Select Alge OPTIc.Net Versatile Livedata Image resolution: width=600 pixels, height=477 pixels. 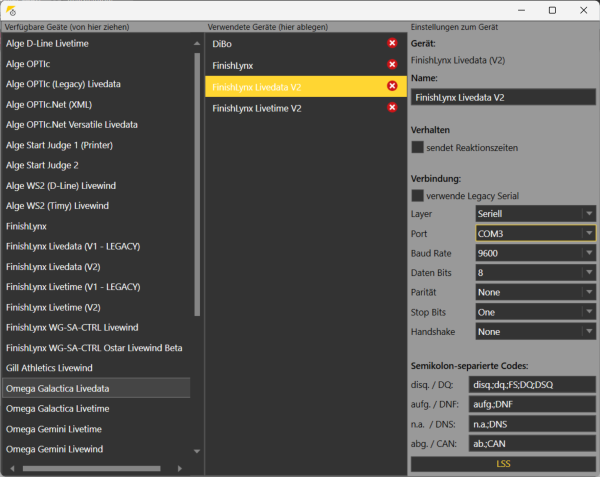96,125
